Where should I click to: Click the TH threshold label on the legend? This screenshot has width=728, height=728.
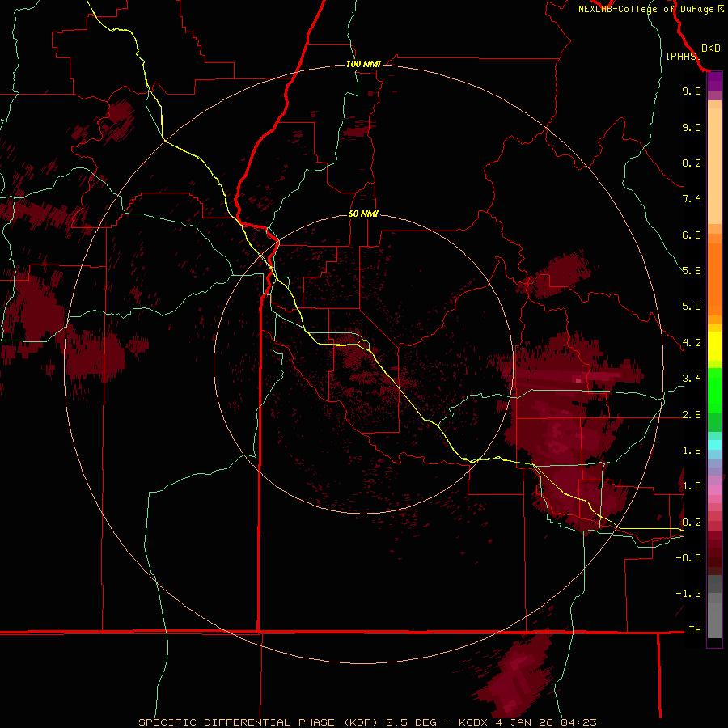click(695, 630)
